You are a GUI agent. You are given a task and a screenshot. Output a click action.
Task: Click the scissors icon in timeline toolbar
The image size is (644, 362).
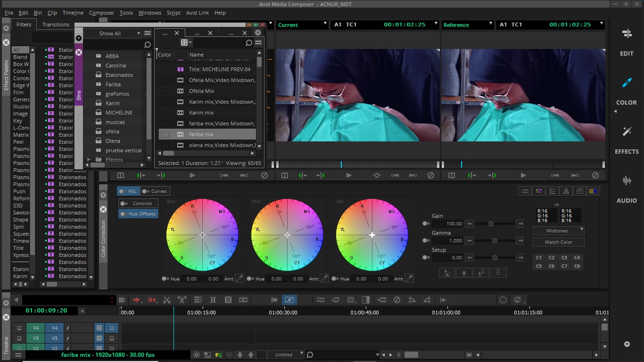(166, 300)
